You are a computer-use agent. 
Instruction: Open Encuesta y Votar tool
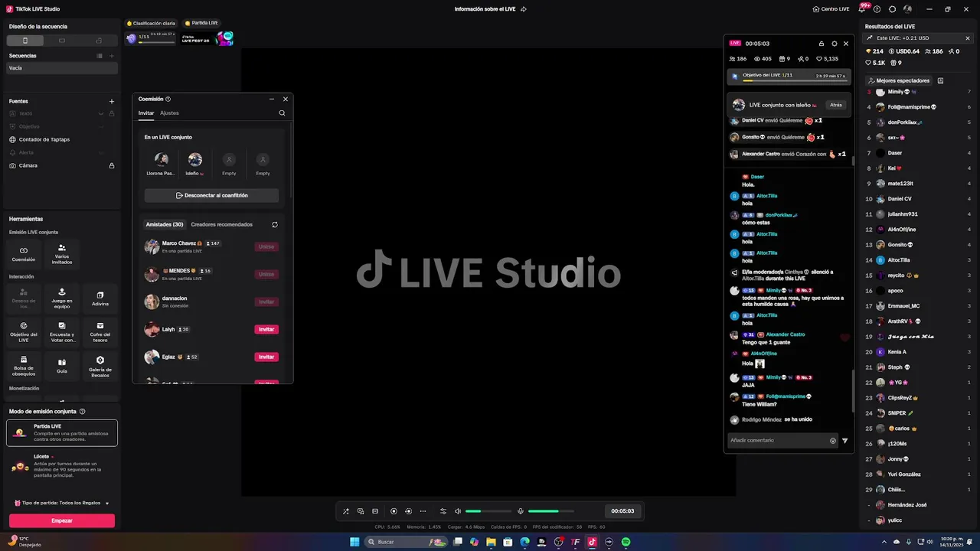pos(62,331)
